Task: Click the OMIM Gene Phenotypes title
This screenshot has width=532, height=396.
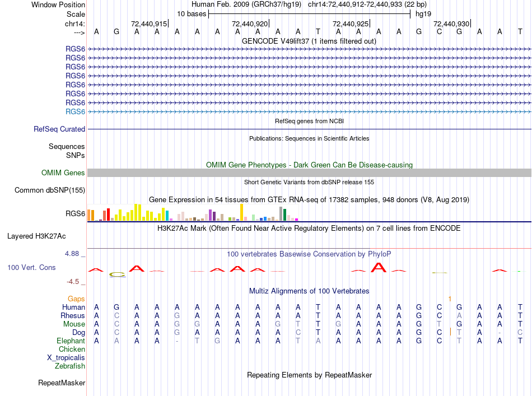Action: (x=309, y=165)
